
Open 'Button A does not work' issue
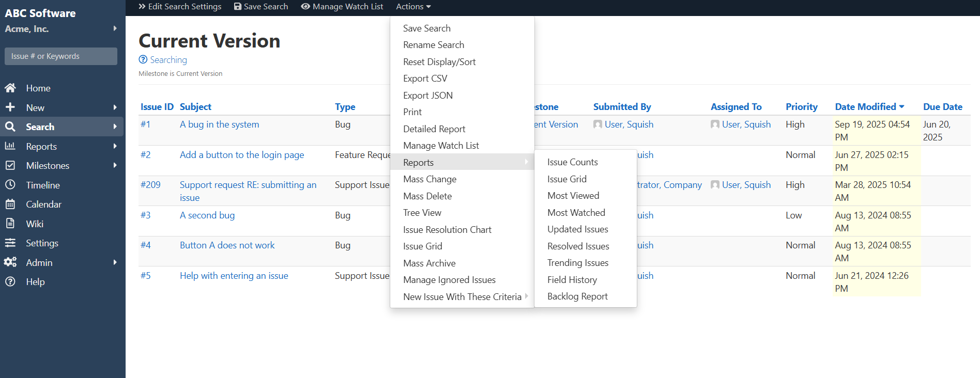[x=227, y=245]
